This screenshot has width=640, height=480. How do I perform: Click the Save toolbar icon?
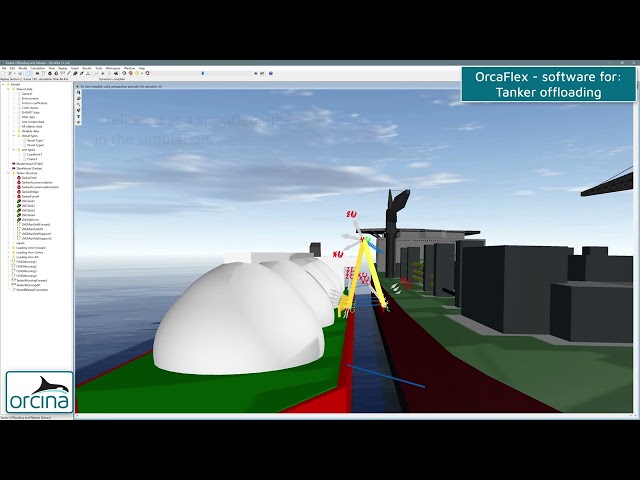click(x=20, y=73)
